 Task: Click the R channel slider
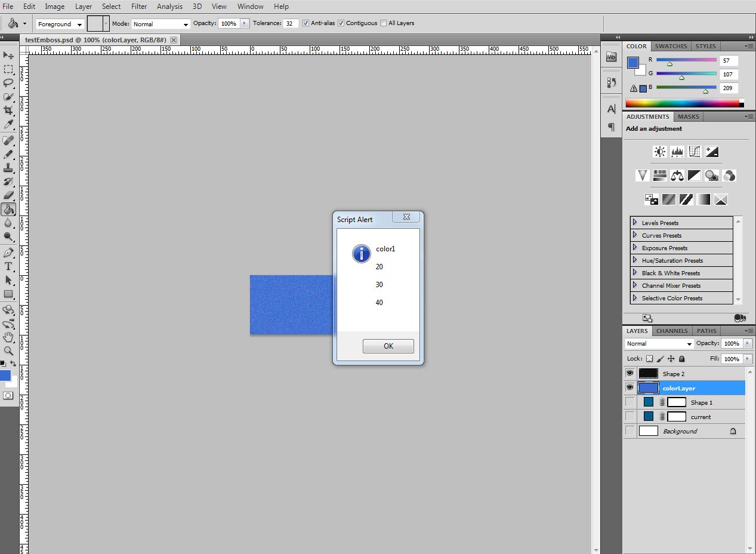click(x=686, y=61)
